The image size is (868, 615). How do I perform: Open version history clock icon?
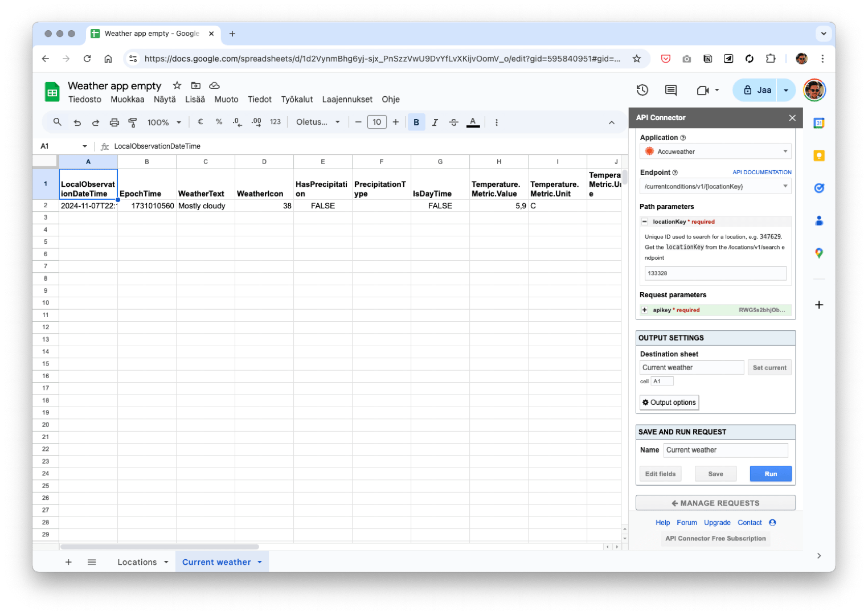642,90
